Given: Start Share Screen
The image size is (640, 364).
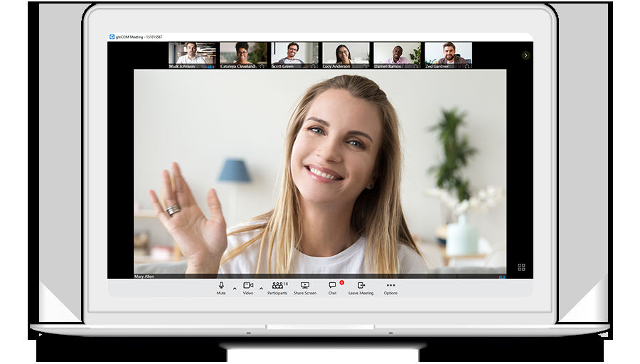Looking at the screenshot, I should [x=305, y=286].
